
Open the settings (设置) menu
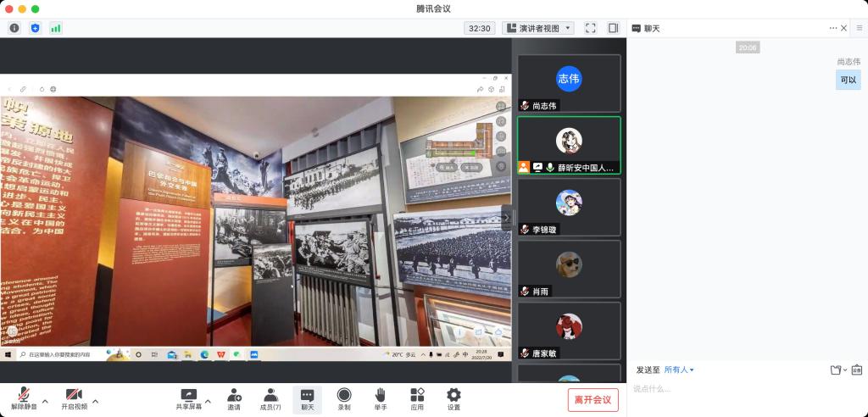453,399
